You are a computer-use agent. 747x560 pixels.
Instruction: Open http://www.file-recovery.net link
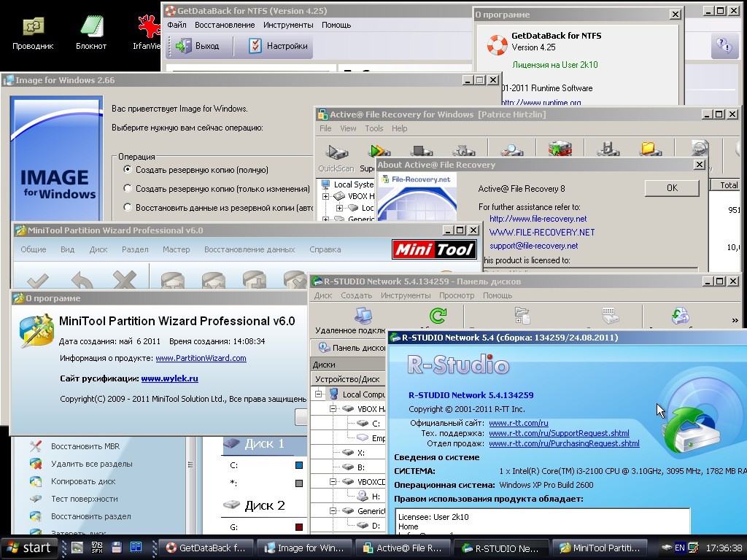pyautogui.click(x=538, y=219)
